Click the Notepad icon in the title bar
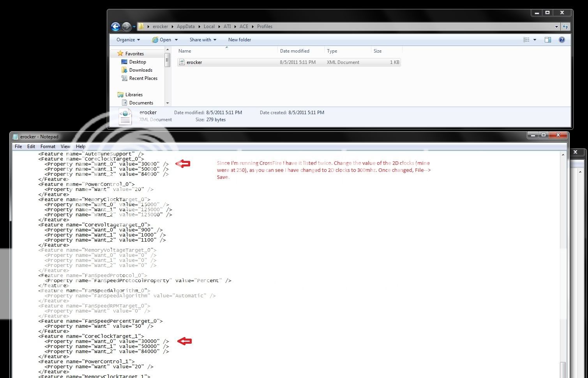 coord(16,137)
